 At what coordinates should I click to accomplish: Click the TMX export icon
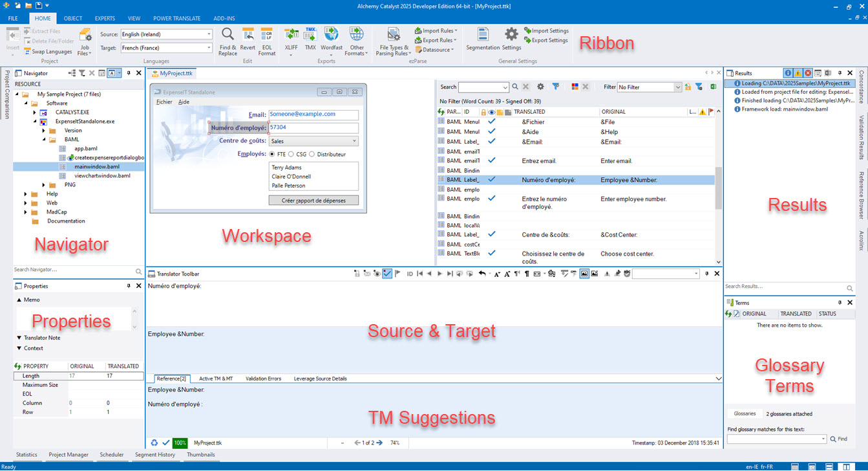(310, 35)
